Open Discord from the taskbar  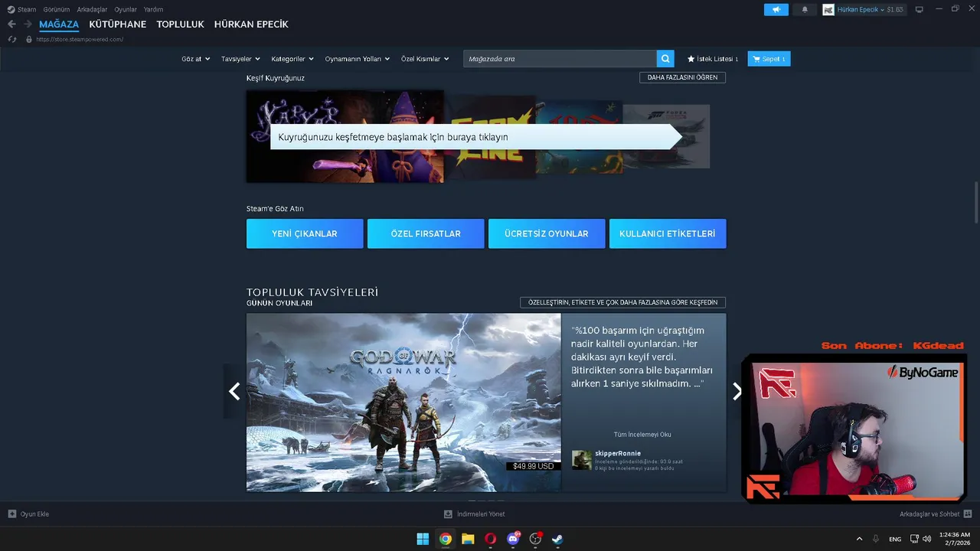point(513,539)
